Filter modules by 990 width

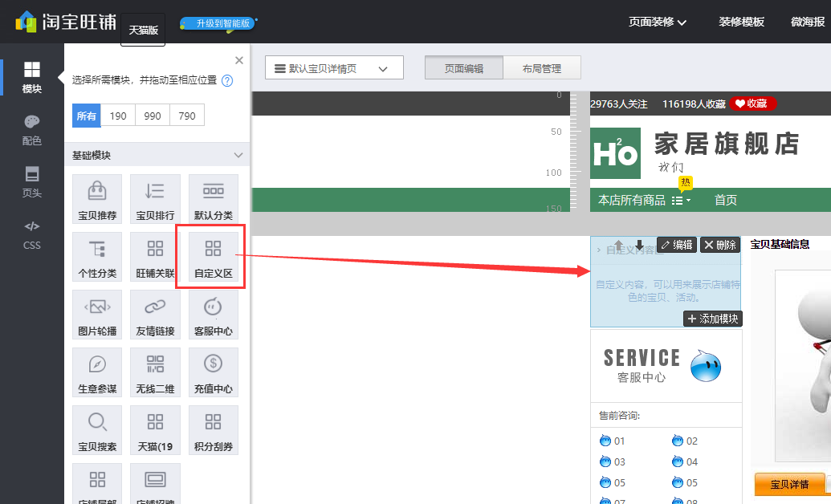pyautogui.click(x=153, y=116)
